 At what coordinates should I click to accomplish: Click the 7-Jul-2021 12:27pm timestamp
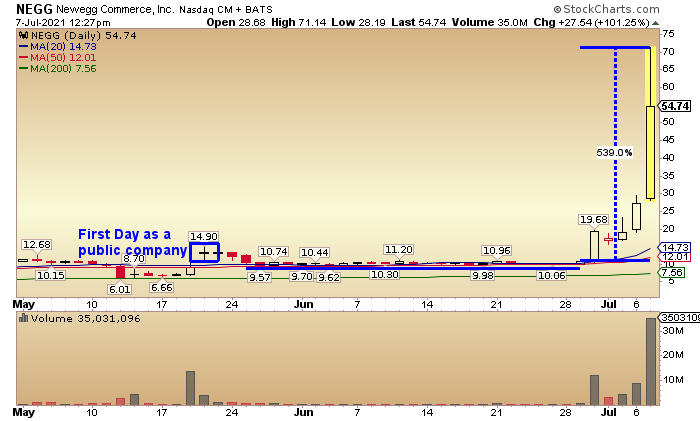click(x=63, y=22)
